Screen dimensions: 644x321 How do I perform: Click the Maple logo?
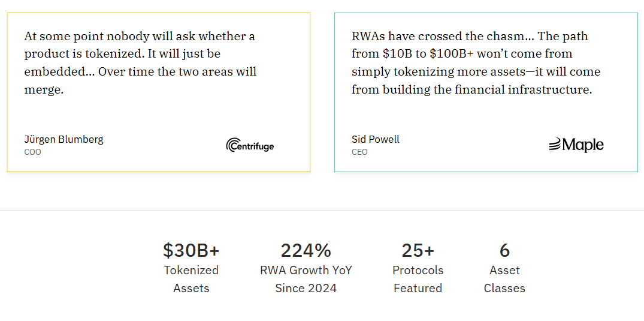[576, 145]
